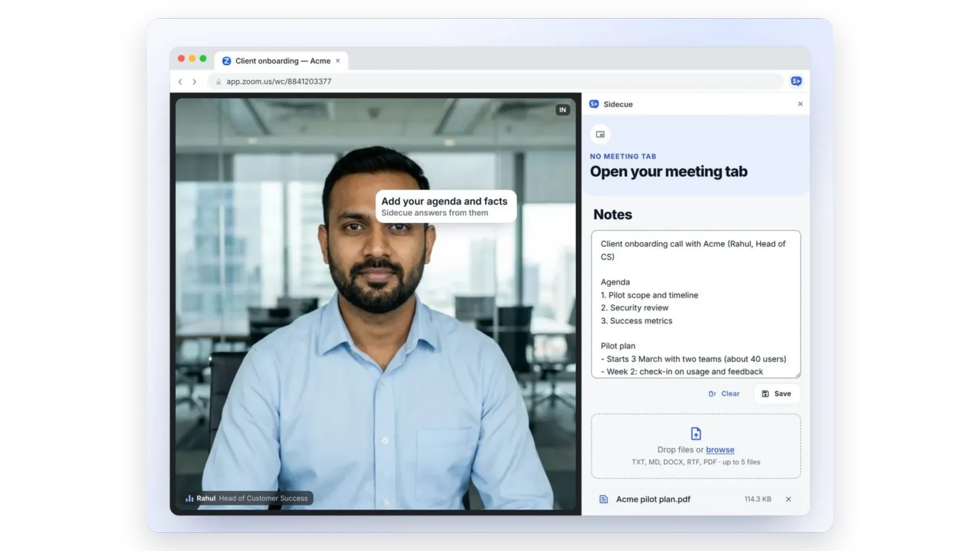This screenshot has height=551, width=980.
Task: Click the Zoom favicon on the browser tab
Action: tap(226, 61)
